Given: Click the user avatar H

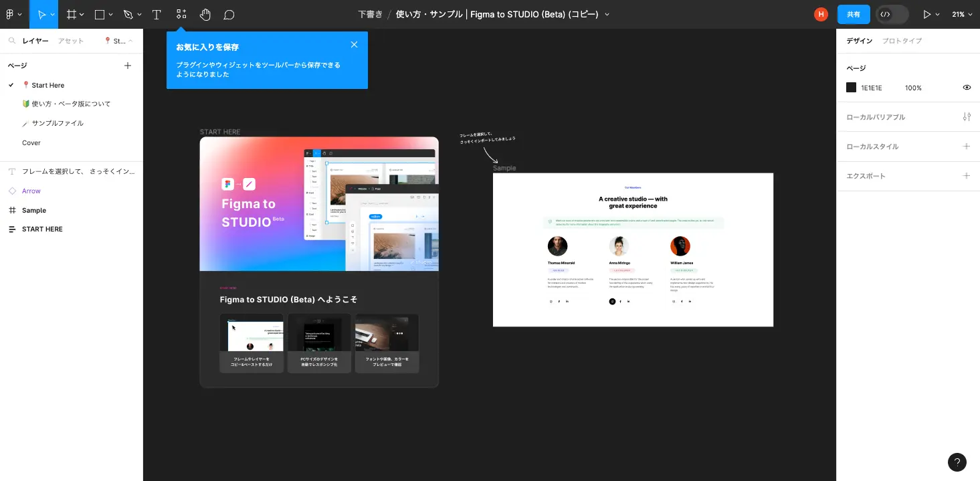Looking at the screenshot, I should [821, 14].
